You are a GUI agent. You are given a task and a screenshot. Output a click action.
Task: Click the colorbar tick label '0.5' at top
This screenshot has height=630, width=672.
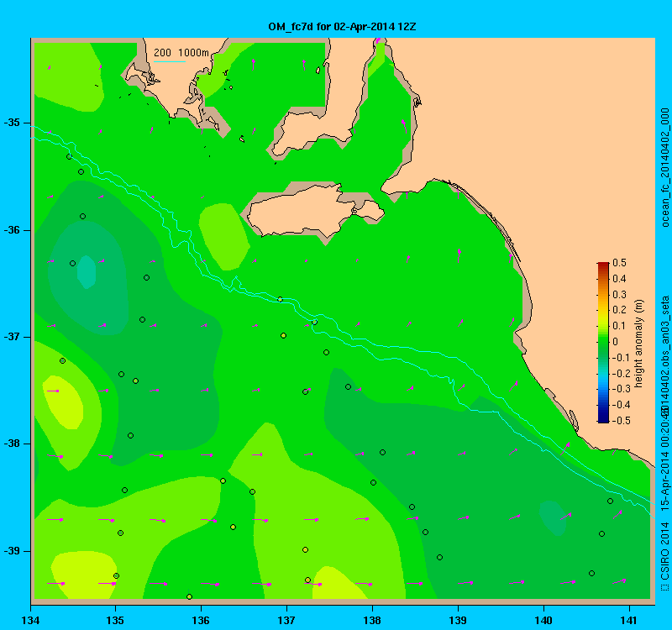point(619,263)
